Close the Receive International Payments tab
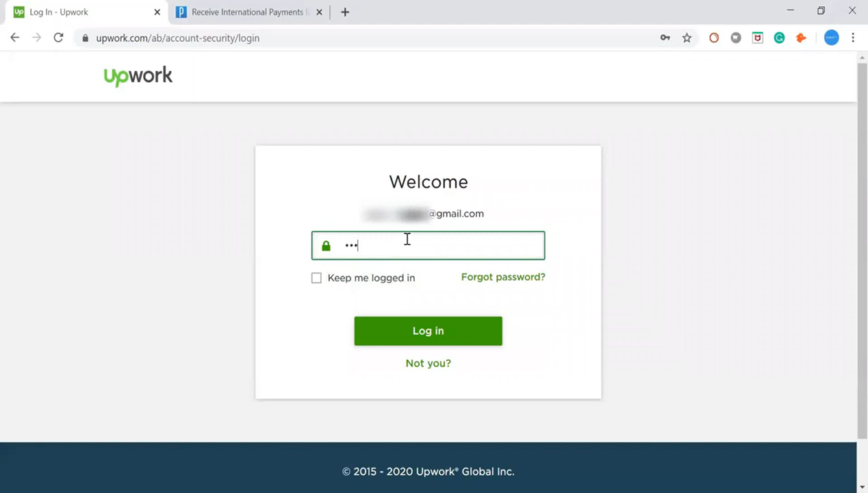 click(x=319, y=12)
